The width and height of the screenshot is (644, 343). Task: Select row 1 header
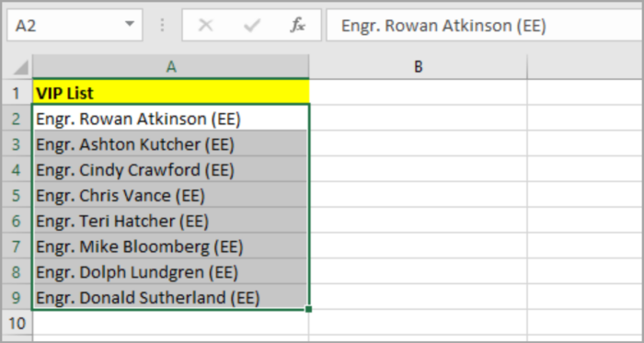(x=17, y=93)
